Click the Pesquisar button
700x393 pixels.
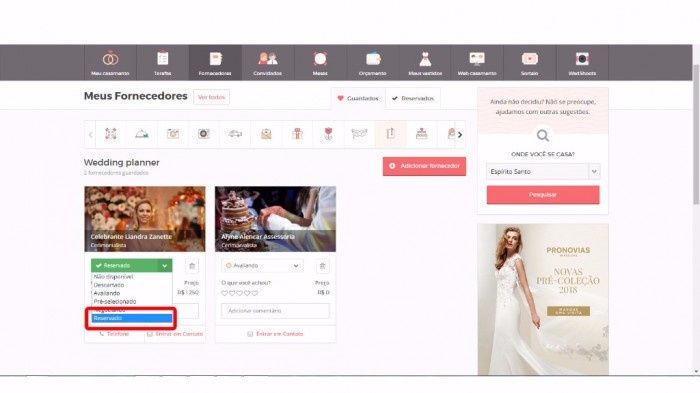coord(543,195)
